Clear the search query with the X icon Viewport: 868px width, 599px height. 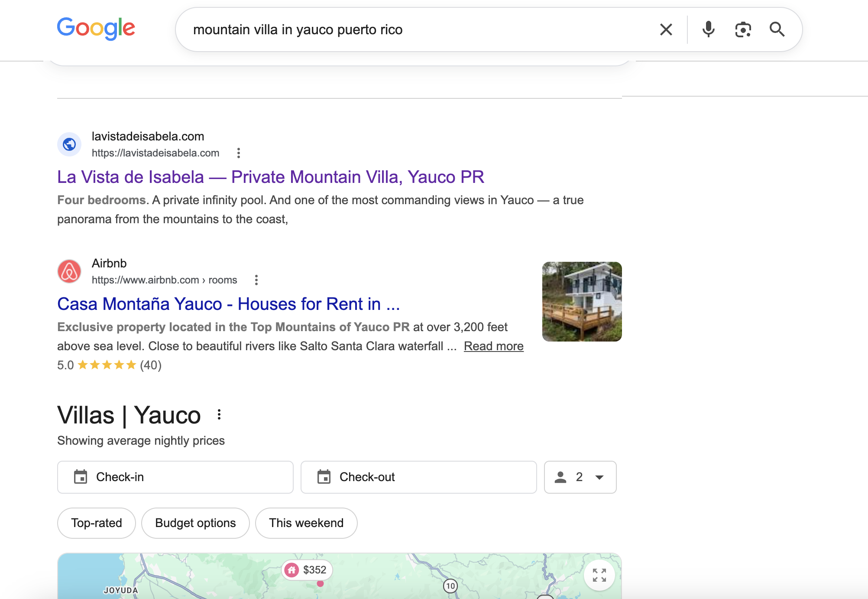click(666, 29)
